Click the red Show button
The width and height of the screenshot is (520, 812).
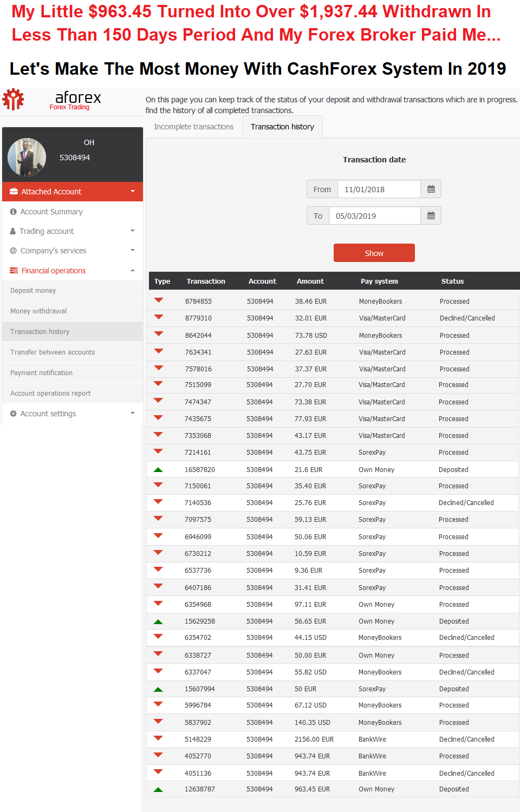pos(374,253)
